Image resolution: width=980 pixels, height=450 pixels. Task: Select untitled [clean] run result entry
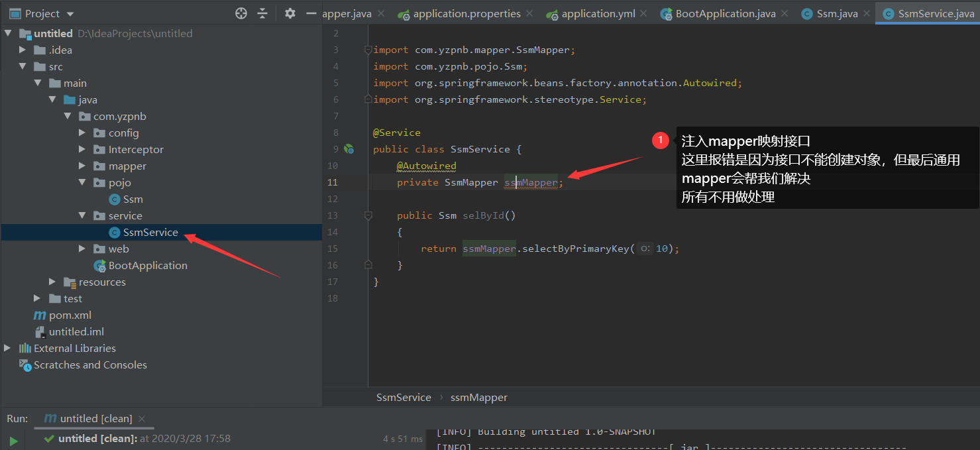(136, 439)
